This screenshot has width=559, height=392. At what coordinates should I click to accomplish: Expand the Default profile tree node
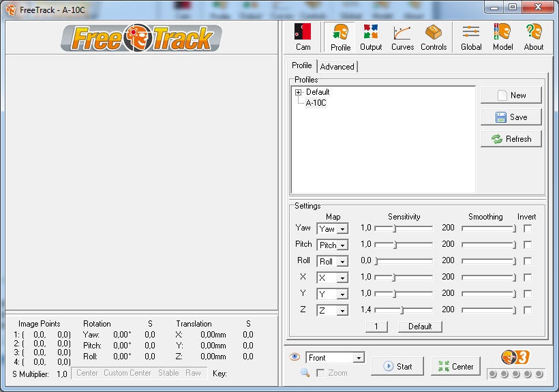pyautogui.click(x=298, y=92)
